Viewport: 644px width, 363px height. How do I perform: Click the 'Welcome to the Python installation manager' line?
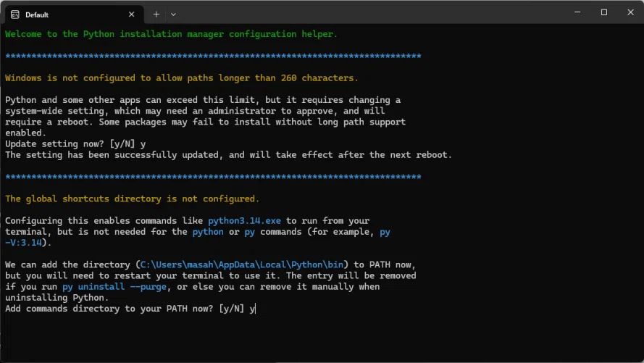(171, 34)
